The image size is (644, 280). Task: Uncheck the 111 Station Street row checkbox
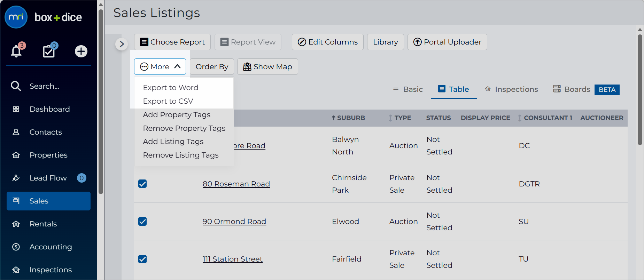(x=142, y=259)
